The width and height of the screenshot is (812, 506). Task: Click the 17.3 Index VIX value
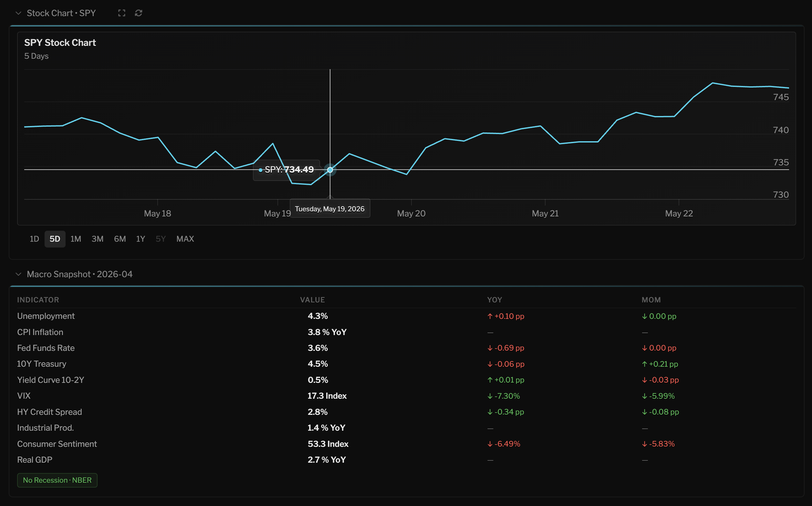(327, 396)
